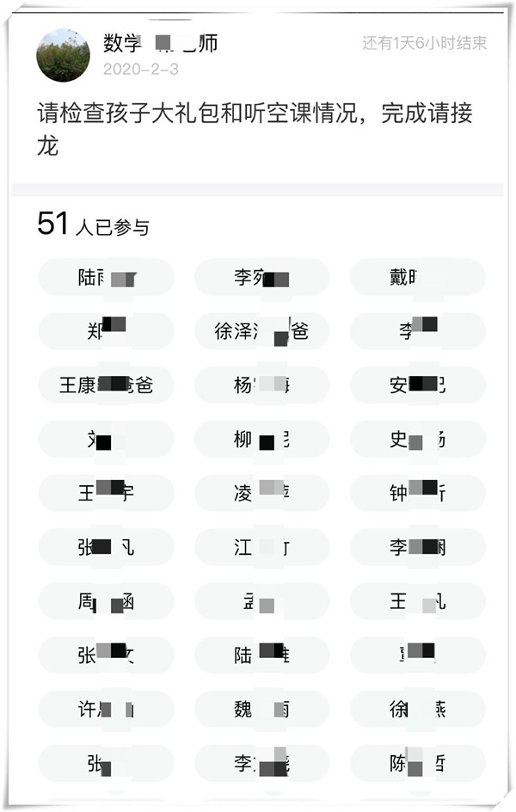The width and height of the screenshot is (516, 812).
Task: Choose the chip starting with 钟
Action: [418, 493]
